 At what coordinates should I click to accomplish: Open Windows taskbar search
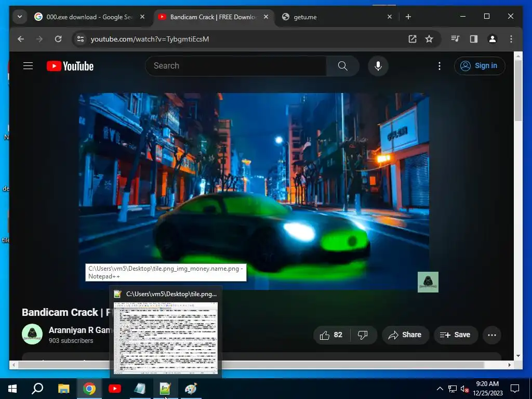point(37,389)
